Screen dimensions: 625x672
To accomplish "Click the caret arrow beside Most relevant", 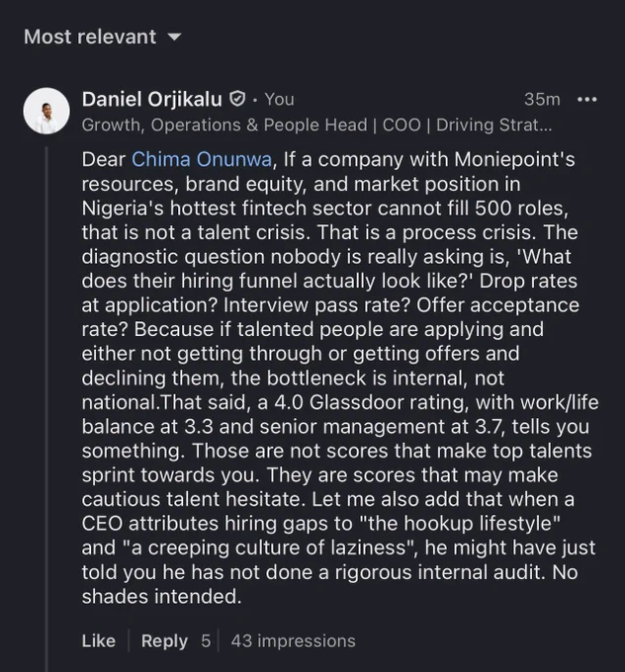I will tap(174, 38).
